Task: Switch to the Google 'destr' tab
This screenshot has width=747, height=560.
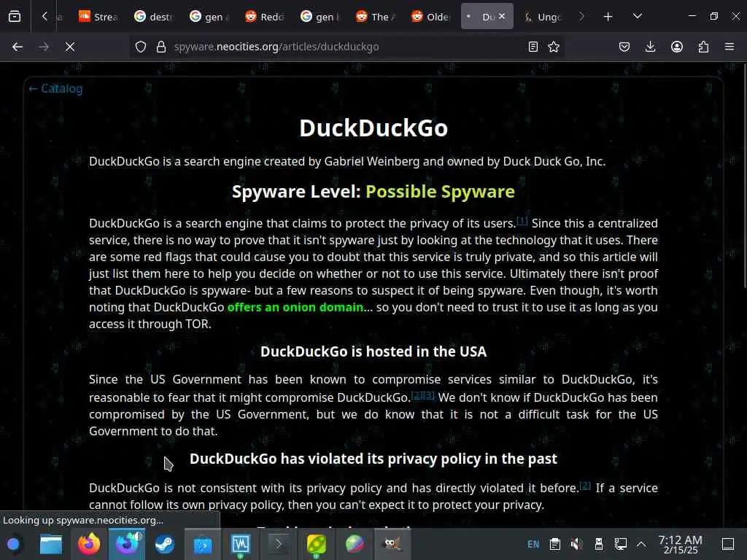Action: [153, 17]
